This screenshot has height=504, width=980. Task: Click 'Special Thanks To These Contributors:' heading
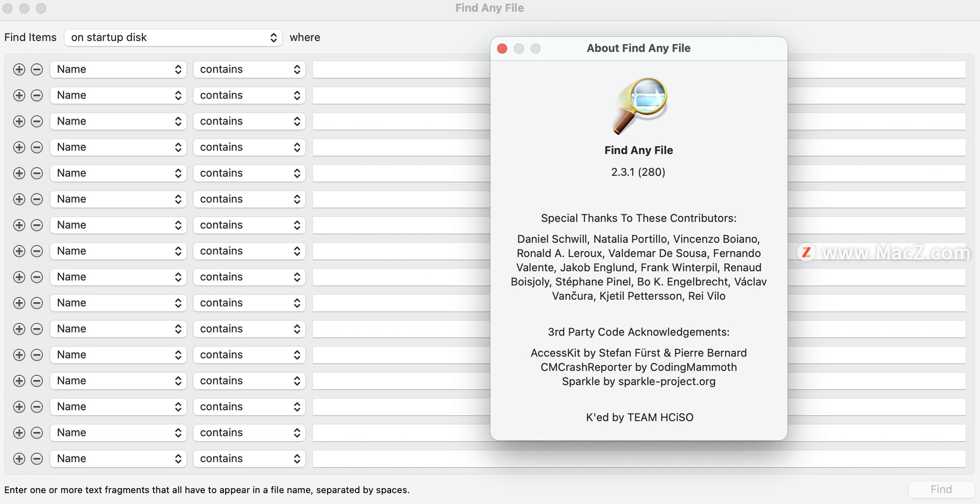pos(639,219)
